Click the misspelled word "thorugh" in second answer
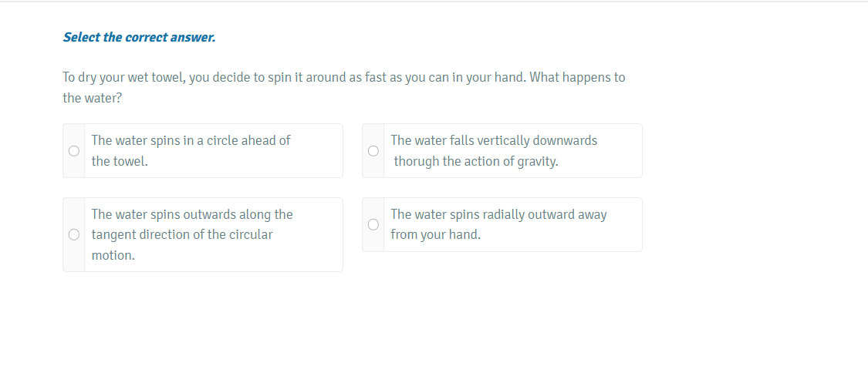868x373 pixels. tap(417, 161)
